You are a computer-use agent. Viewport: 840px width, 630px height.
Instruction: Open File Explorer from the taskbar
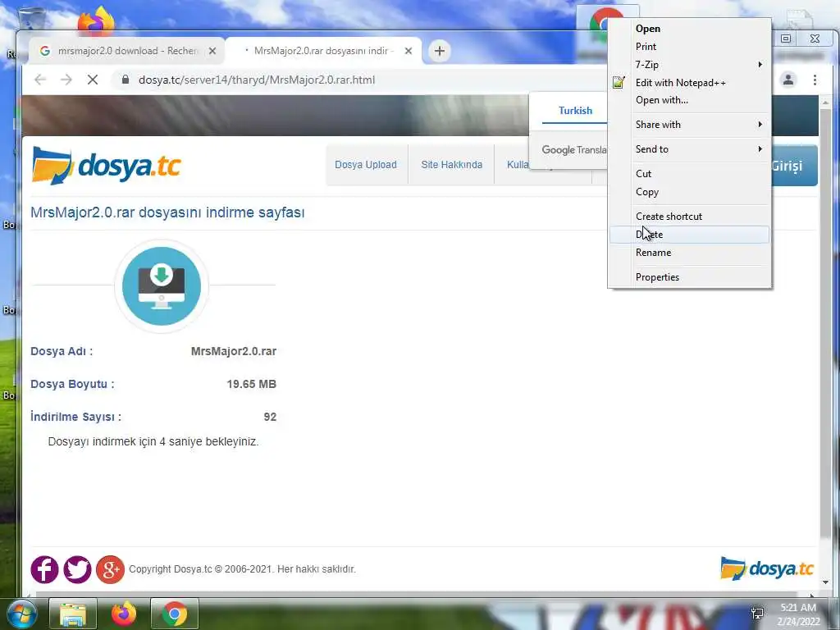click(73, 614)
